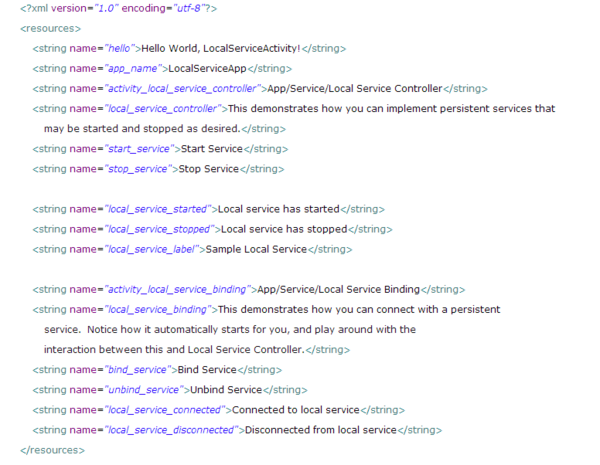Click the encoding value "utf-8"
This screenshot has height=465, width=600.
point(188,8)
